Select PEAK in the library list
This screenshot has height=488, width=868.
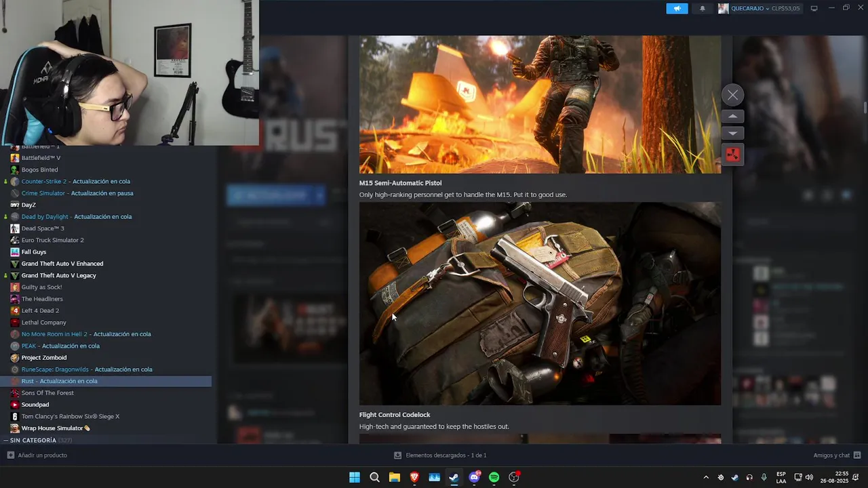[x=60, y=346]
